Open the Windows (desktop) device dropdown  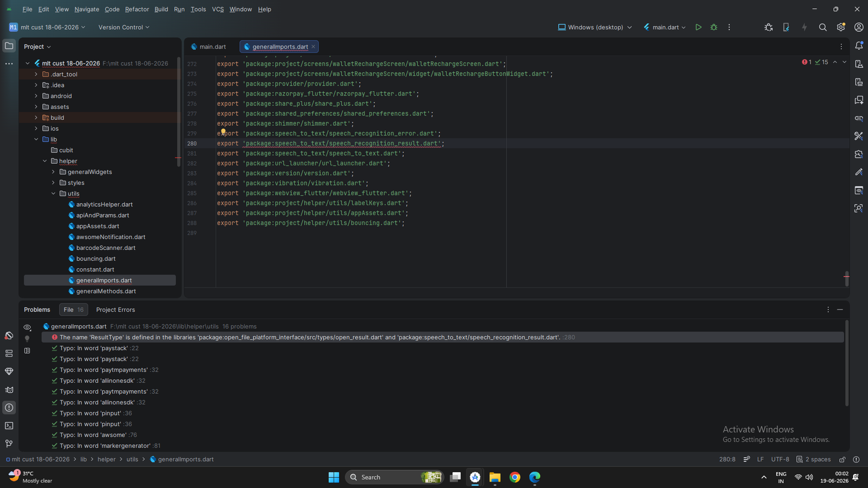pyautogui.click(x=595, y=27)
